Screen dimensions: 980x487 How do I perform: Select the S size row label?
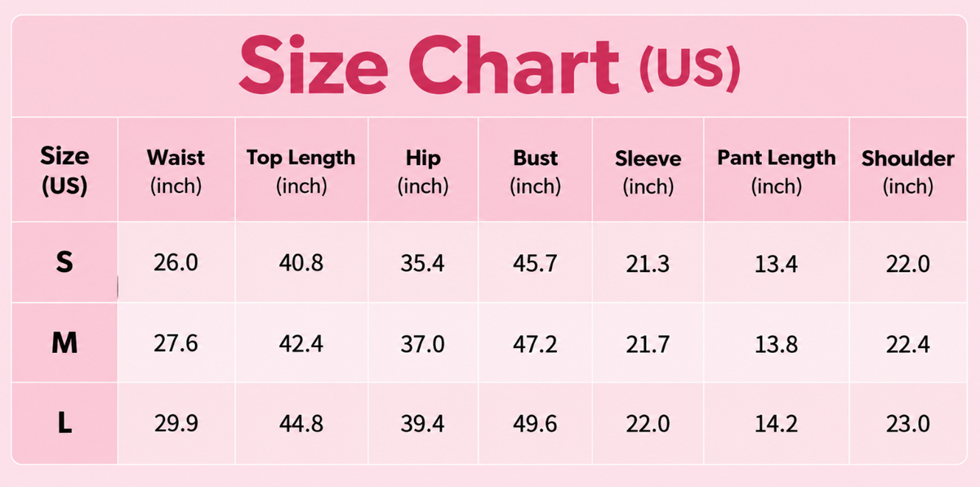65,263
